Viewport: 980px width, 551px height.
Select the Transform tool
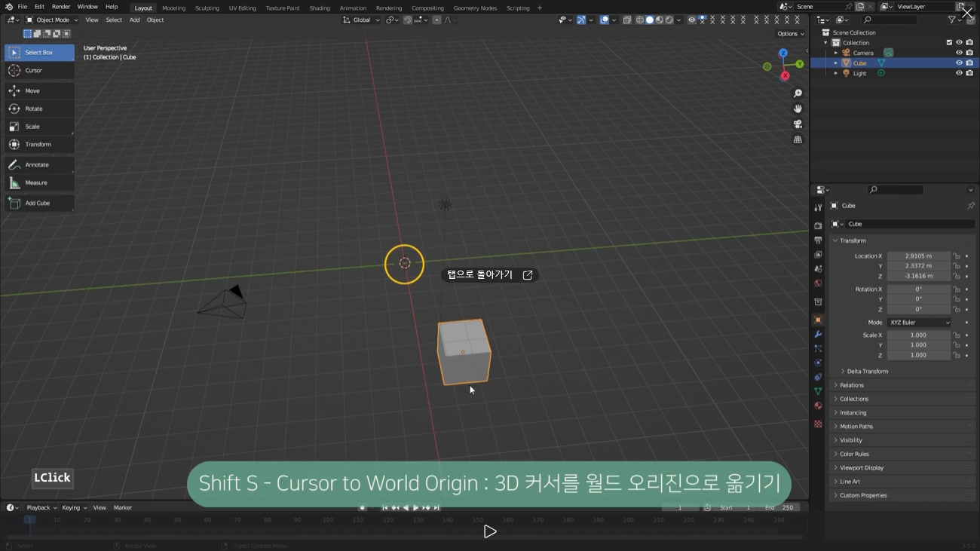click(x=39, y=144)
